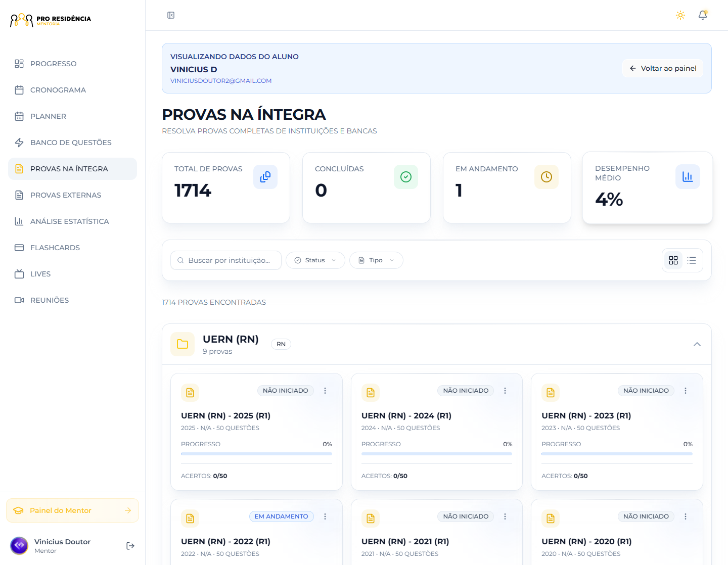Open options menu for UERN 2023 card
This screenshot has height=565, width=728.
tap(686, 391)
